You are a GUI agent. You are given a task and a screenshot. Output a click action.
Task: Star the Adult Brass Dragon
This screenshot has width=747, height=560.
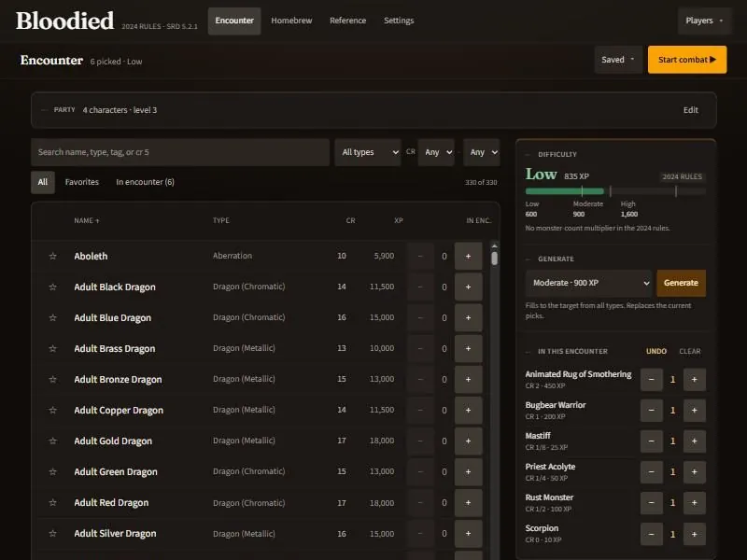click(x=53, y=348)
